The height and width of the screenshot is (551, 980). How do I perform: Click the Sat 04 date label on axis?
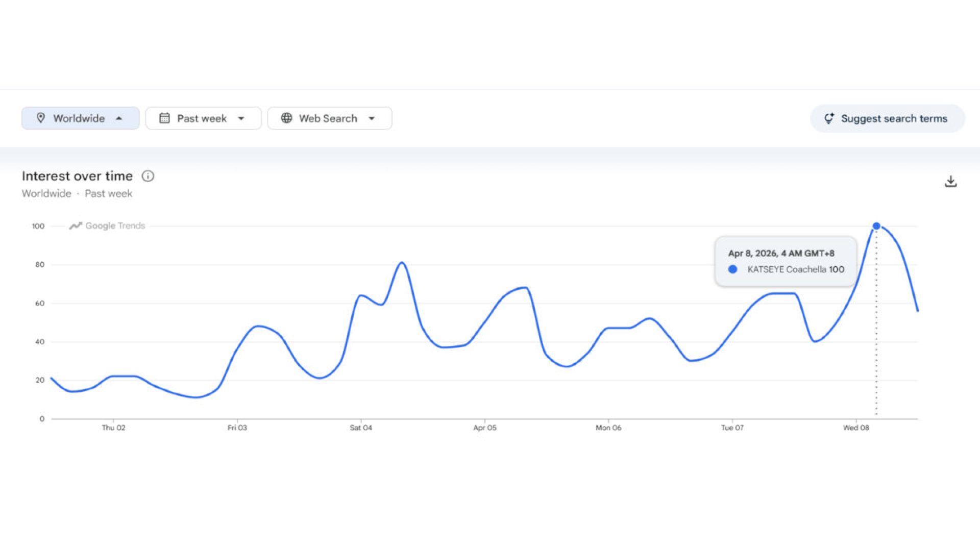pyautogui.click(x=361, y=428)
